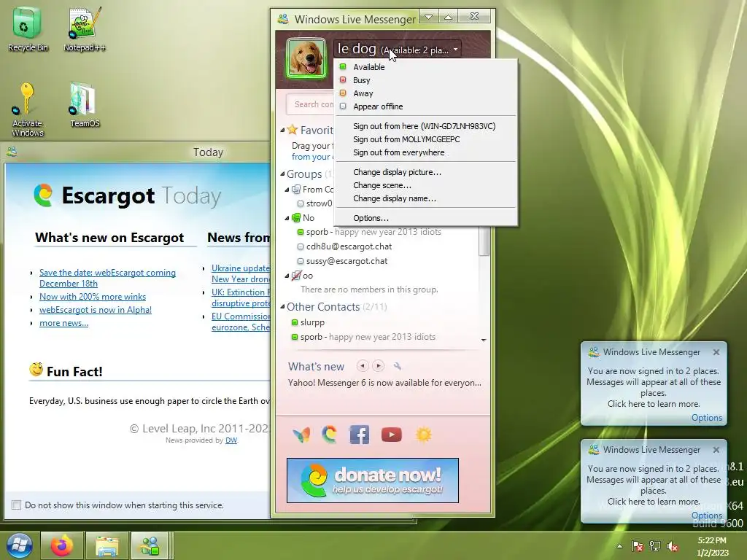Click the Search contacts field
This screenshot has width=747, height=560.
point(311,104)
